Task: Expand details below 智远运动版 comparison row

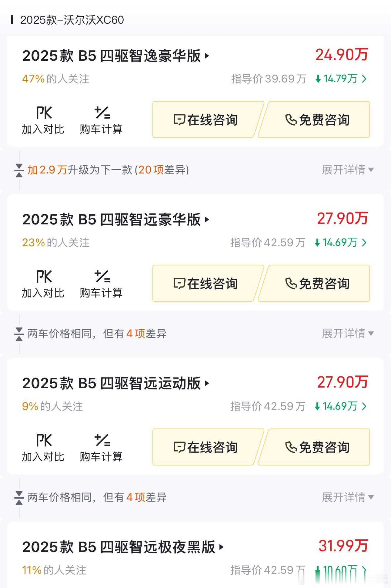Action: click(x=348, y=497)
